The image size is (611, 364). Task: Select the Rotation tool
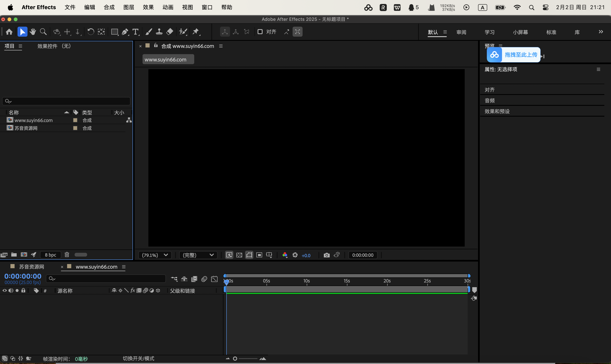point(91,32)
